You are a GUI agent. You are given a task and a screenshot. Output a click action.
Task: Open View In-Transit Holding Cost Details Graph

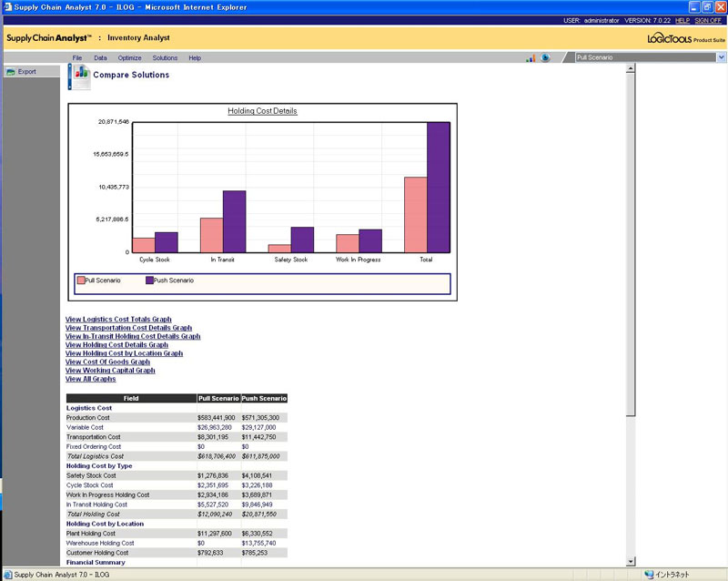133,336
